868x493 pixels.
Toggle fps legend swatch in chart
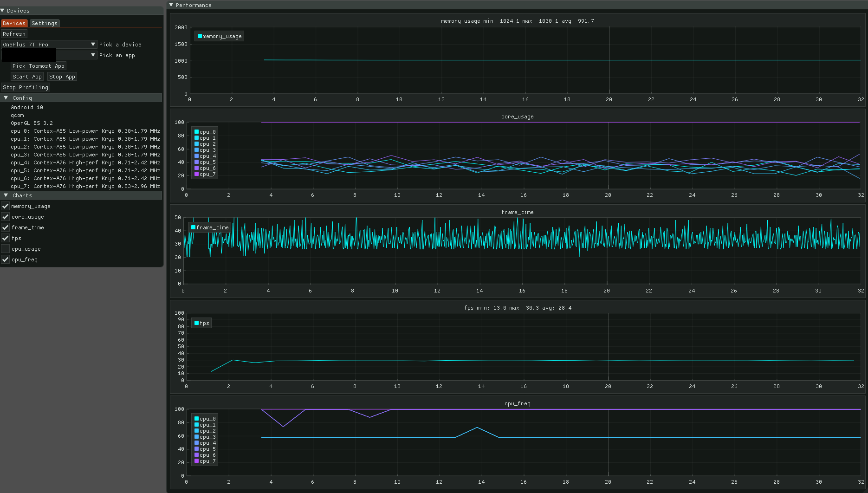tap(196, 323)
